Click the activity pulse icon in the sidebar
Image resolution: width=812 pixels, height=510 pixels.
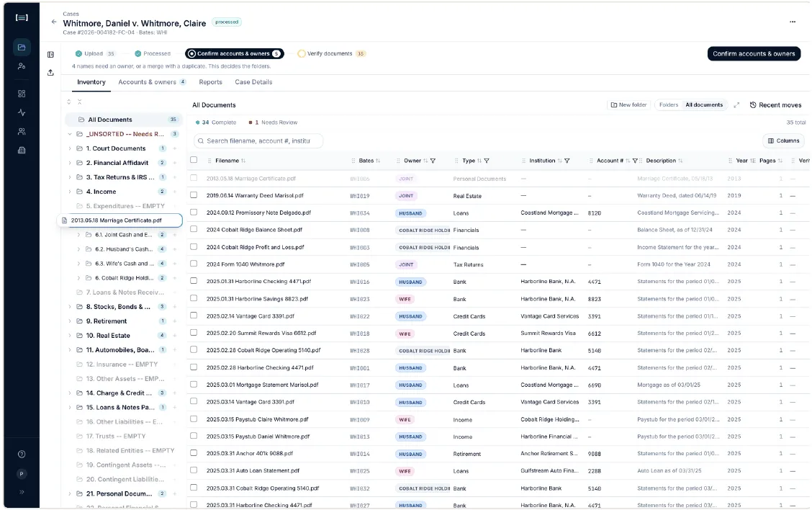(x=22, y=112)
